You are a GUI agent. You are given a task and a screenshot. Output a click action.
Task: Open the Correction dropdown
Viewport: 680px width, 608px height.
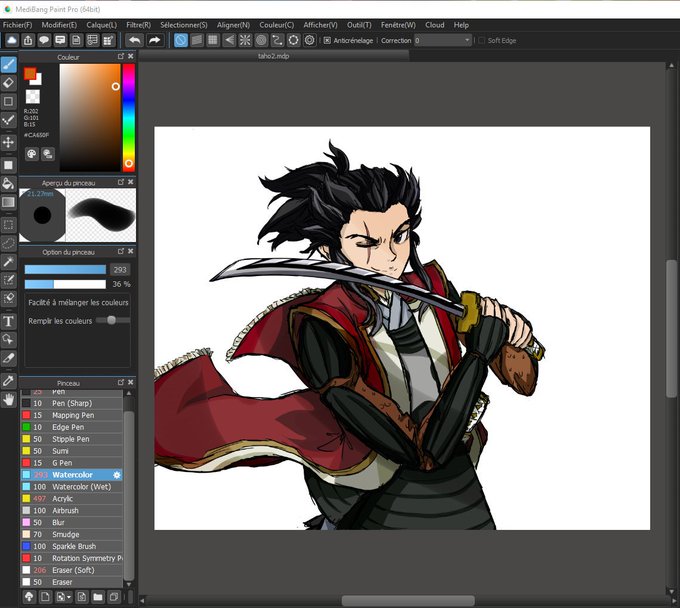coord(443,40)
